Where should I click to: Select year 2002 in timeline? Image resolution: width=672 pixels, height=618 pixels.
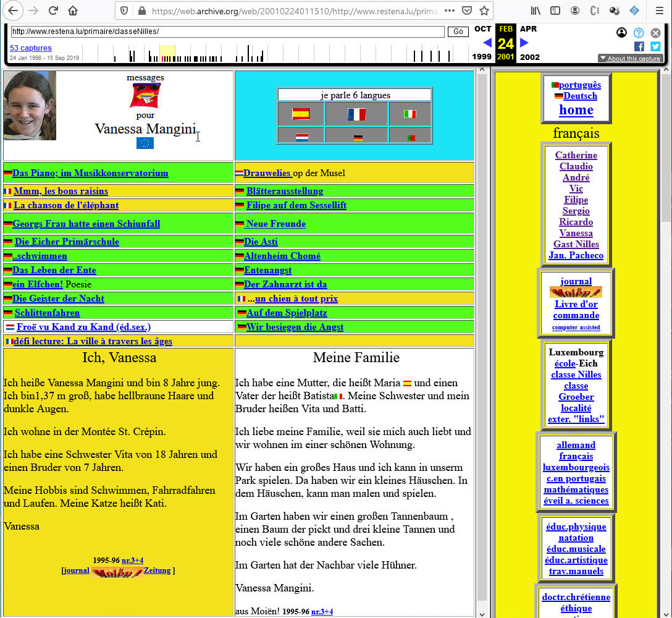pyautogui.click(x=530, y=57)
